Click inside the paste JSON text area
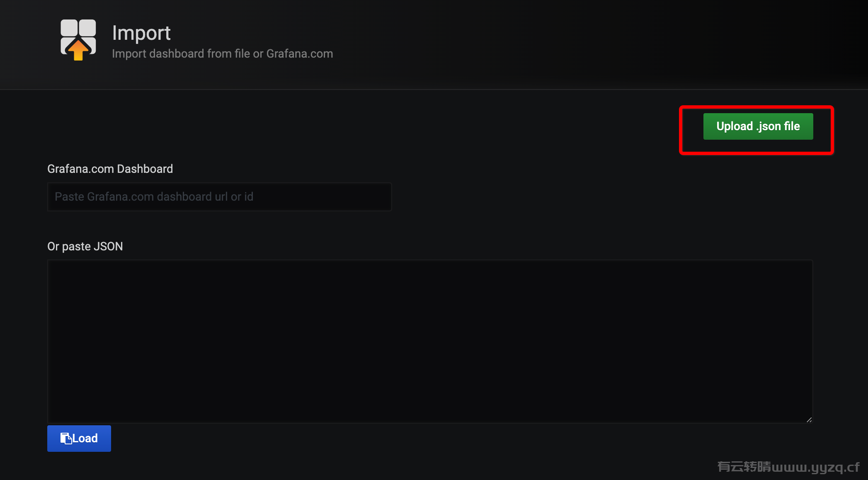 430,342
